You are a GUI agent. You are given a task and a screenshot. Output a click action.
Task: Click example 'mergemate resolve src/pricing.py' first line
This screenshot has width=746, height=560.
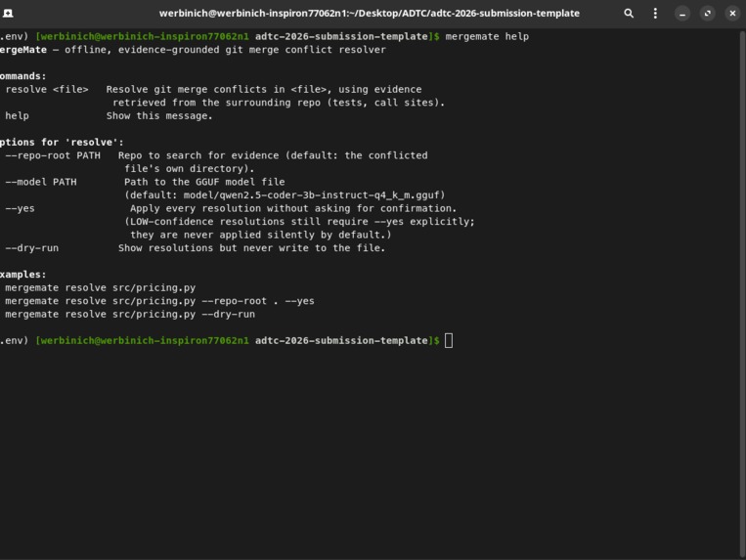[101, 288]
